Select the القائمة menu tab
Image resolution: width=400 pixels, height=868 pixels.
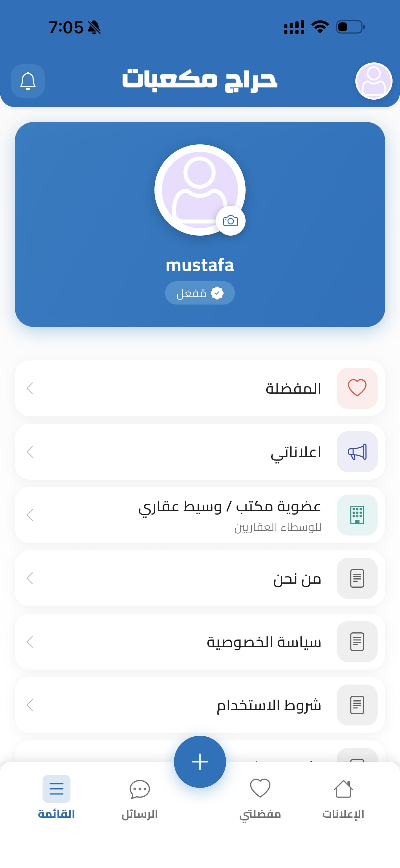[56, 798]
